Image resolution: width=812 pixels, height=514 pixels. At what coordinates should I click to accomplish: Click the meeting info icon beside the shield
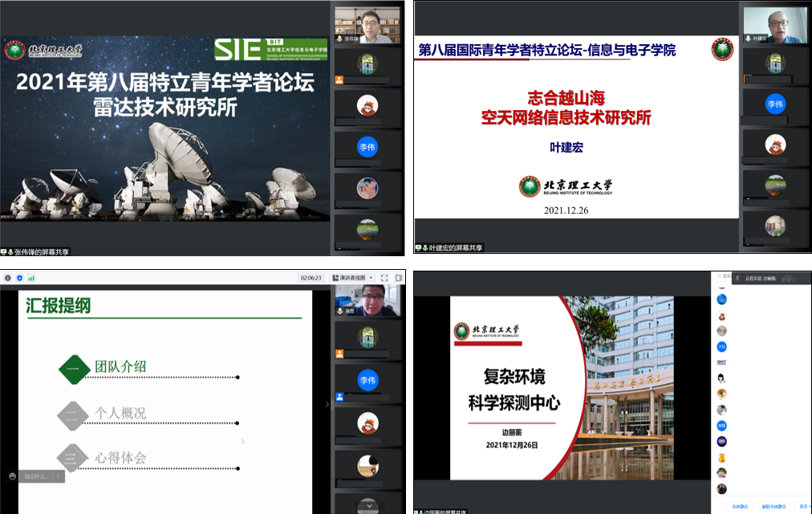pyautogui.click(x=7, y=278)
